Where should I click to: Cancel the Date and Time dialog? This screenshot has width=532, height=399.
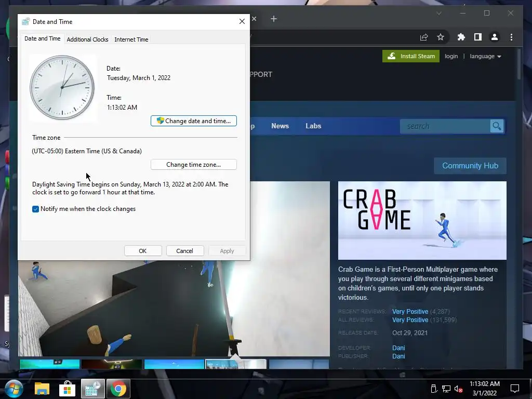(x=185, y=251)
